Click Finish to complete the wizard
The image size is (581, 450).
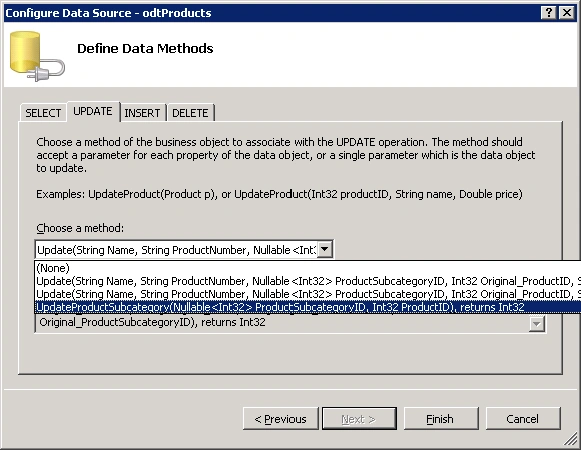[441, 419]
